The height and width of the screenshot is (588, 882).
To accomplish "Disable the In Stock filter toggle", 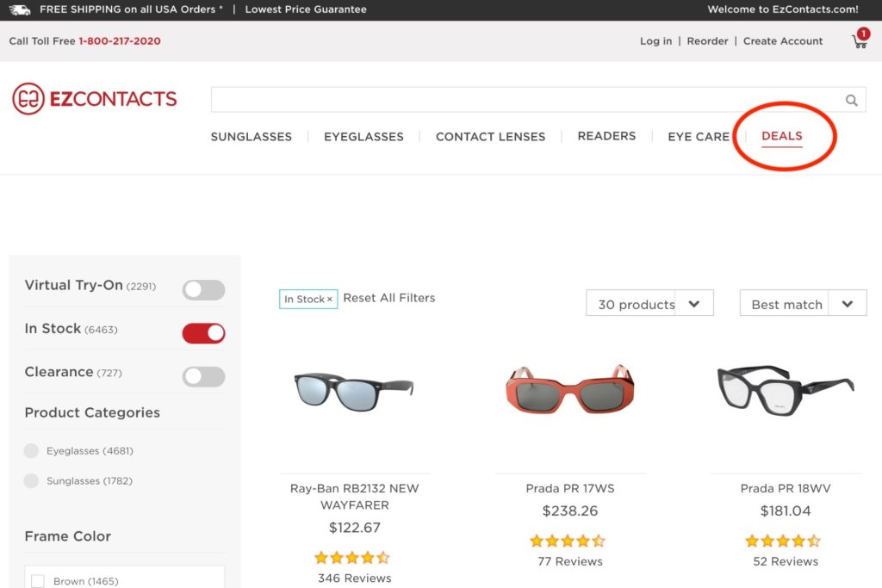I will coord(203,332).
